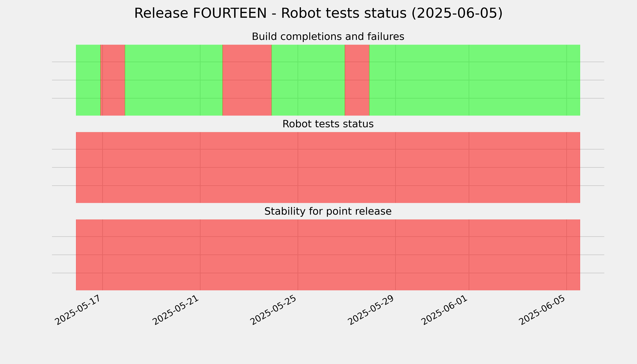
Task: Click the red build failure block between 05-25 and 05-29
Action: click(357, 80)
